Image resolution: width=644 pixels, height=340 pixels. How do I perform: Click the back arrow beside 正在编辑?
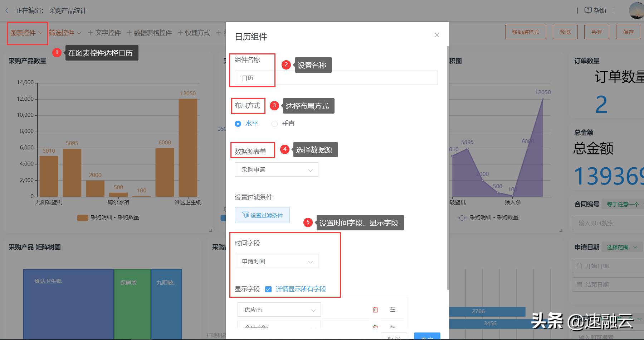point(6,10)
